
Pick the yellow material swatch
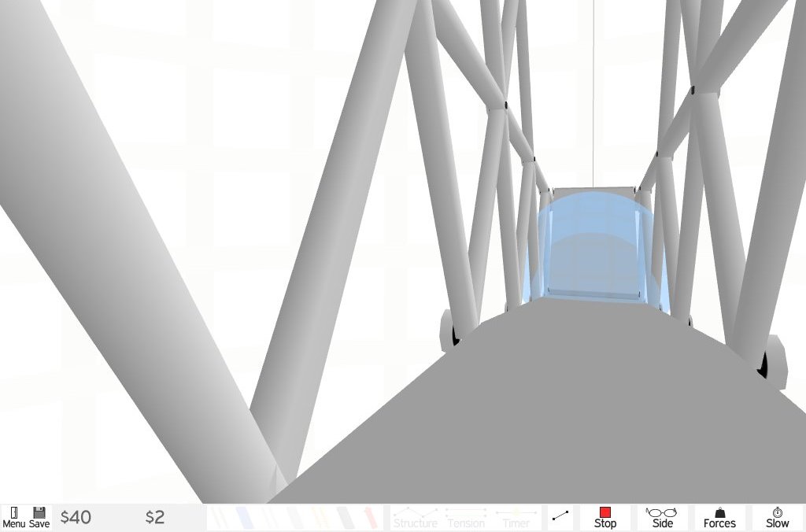(x=320, y=517)
